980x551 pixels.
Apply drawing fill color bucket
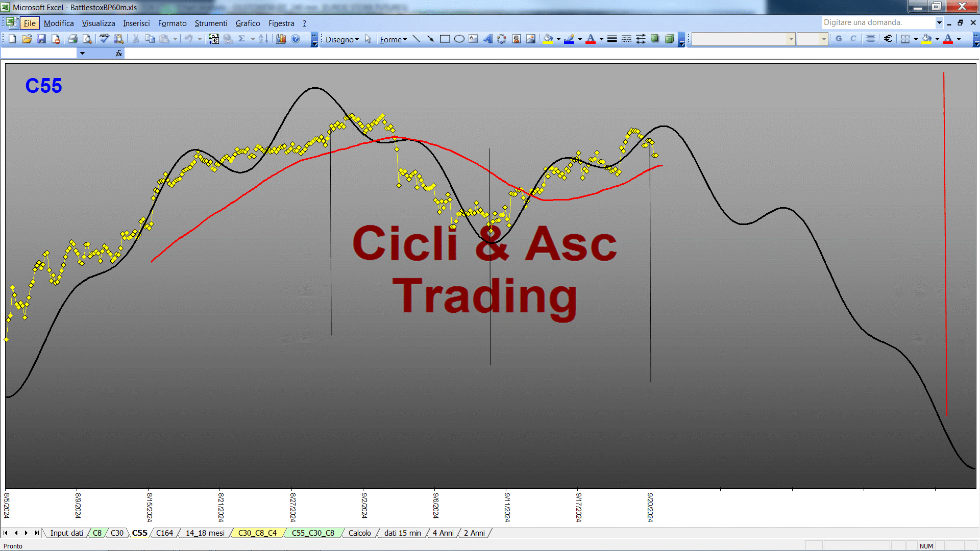548,39
